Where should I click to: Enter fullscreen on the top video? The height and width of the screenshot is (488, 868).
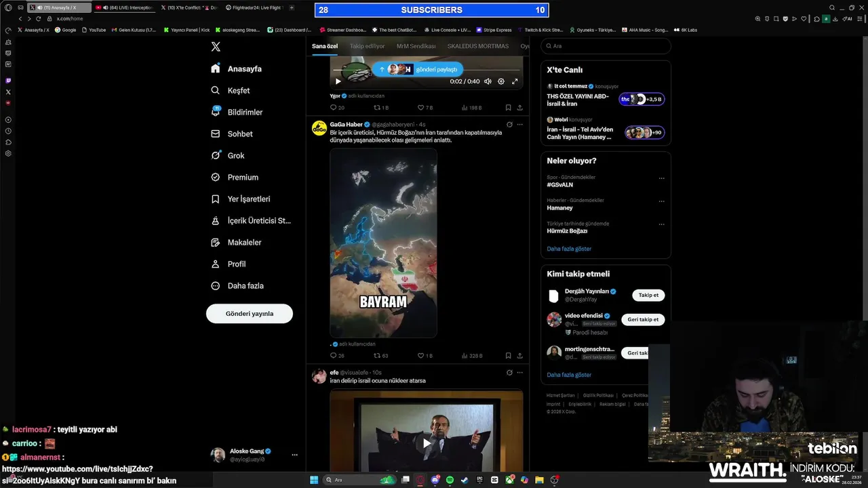tap(515, 81)
